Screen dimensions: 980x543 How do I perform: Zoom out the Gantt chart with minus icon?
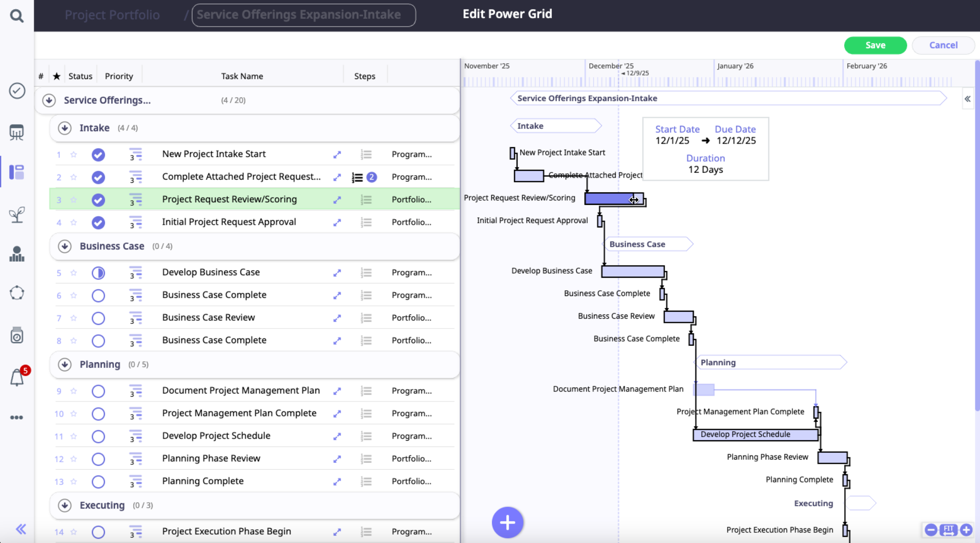(x=931, y=530)
